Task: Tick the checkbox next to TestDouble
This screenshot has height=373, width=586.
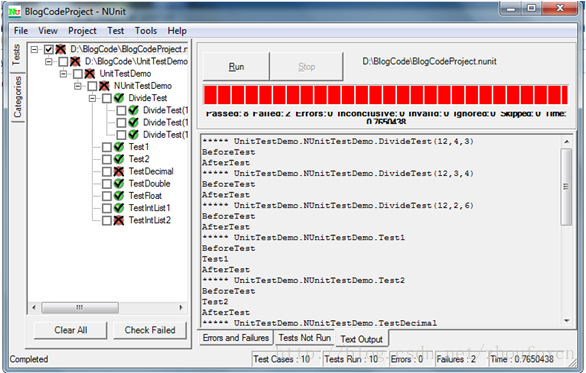Action: click(x=107, y=184)
